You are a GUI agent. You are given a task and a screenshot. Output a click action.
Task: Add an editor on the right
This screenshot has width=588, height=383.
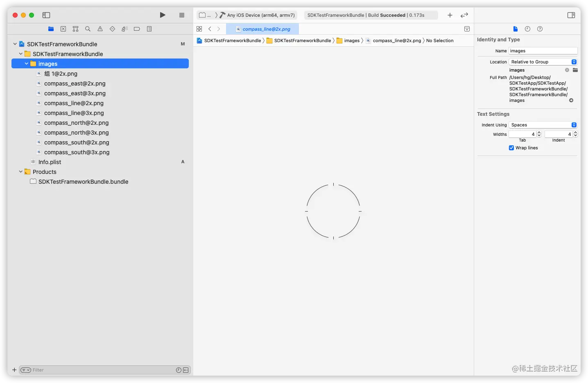[x=467, y=29]
